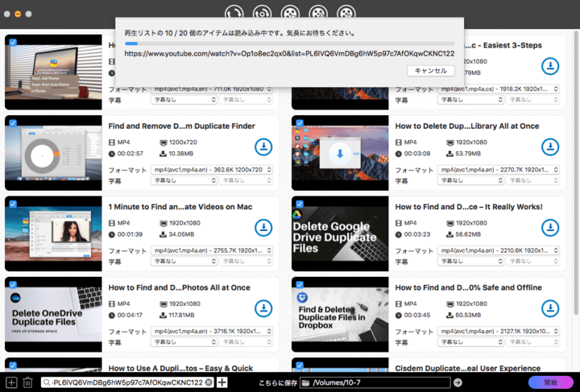The width and height of the screenshot is (580, 392).
Task: Open first subtitle dropdown for 0% Safe and Offline video
Action: (470, 342)
